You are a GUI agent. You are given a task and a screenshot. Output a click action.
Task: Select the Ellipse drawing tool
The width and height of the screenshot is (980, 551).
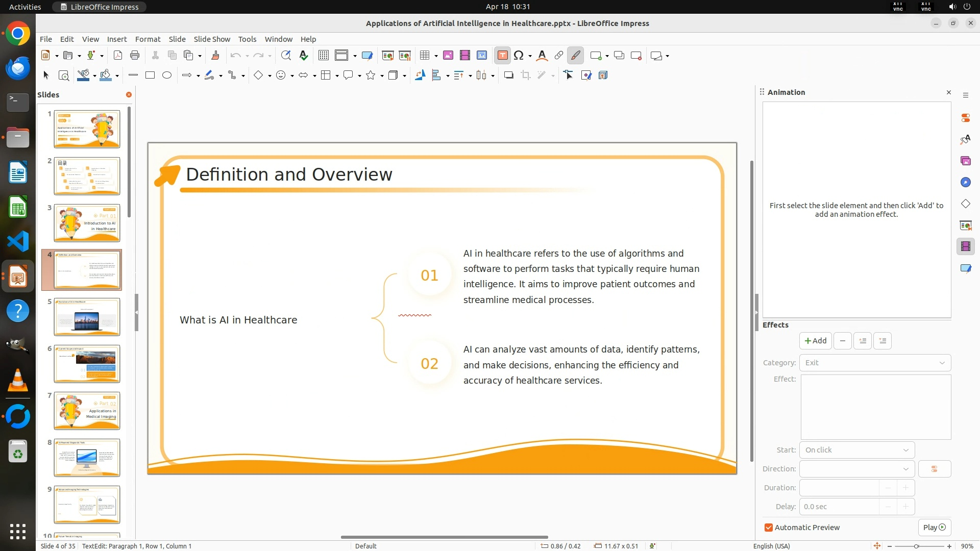[167, 76]
